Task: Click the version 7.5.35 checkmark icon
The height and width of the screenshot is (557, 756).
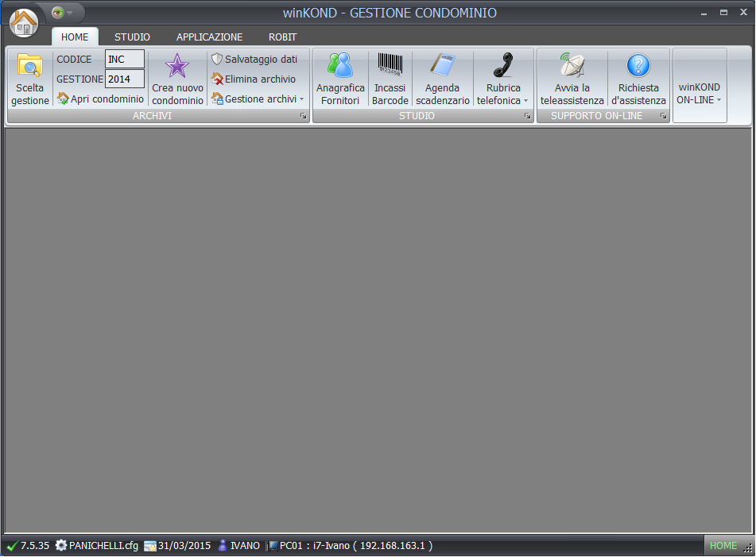Action: [x=13, y=546]
